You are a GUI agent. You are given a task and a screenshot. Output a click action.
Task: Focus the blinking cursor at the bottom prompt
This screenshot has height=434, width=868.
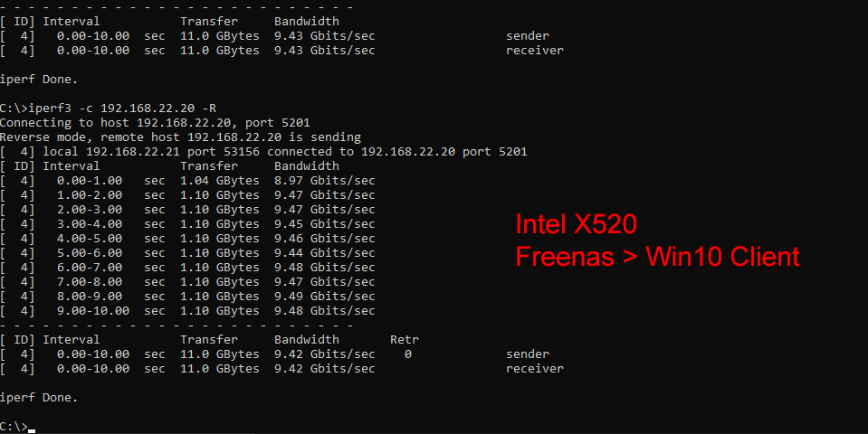(32, 428)
